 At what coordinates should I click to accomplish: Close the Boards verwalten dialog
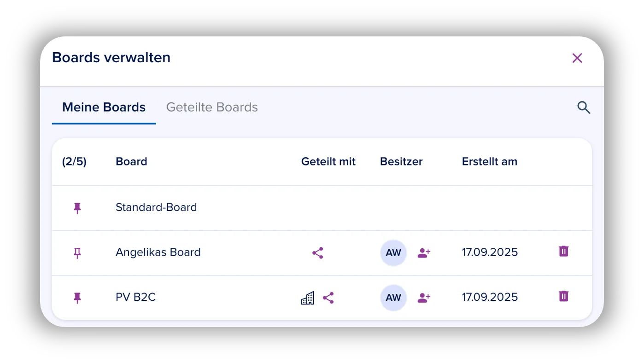[577, 58]
